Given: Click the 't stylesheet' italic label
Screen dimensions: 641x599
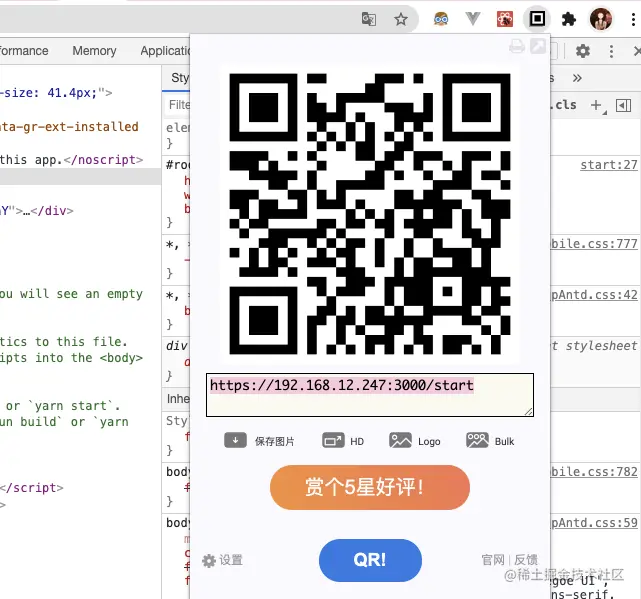Looking at the screenshot, I should click(594, 346).
